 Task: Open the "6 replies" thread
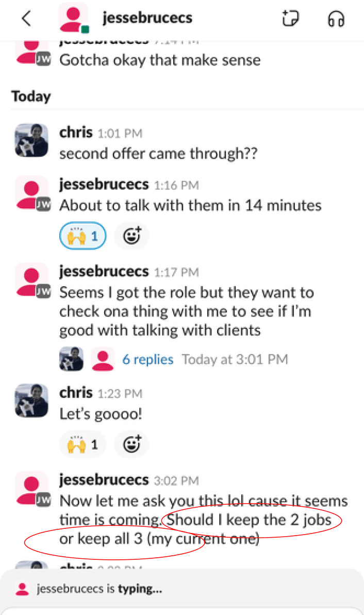pos(147,359)
